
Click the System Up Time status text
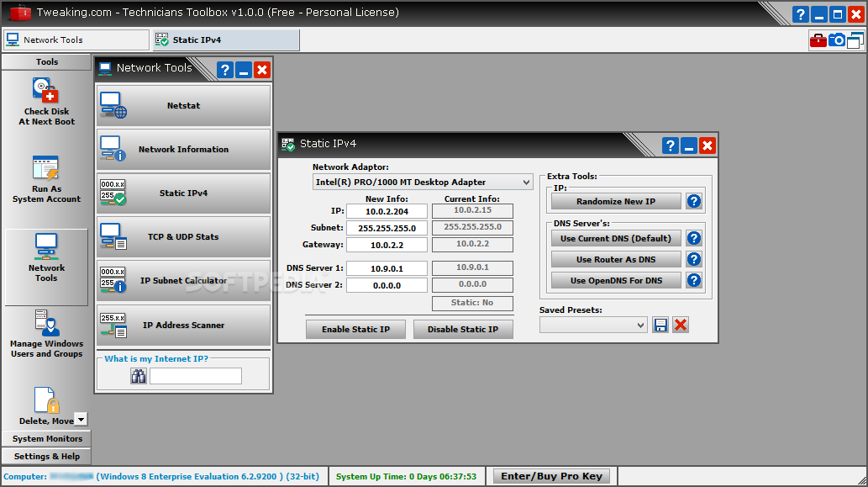tap(407, 476)
